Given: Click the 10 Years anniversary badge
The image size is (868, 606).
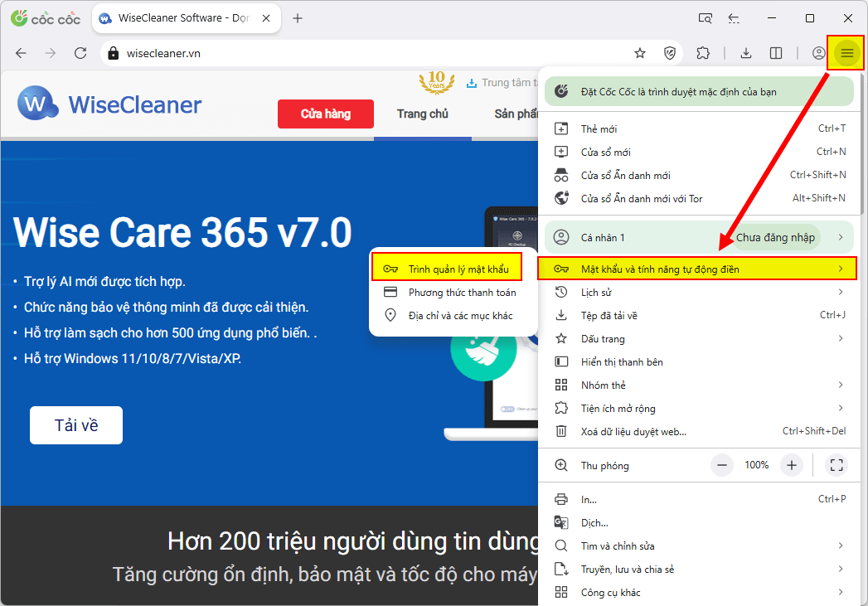Looking at the screenshot, I should (436, 82).
